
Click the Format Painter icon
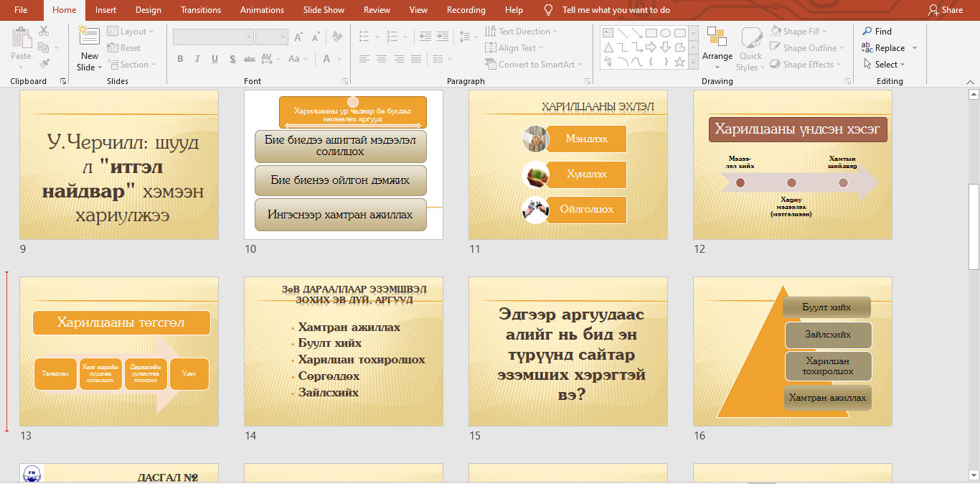43,65
